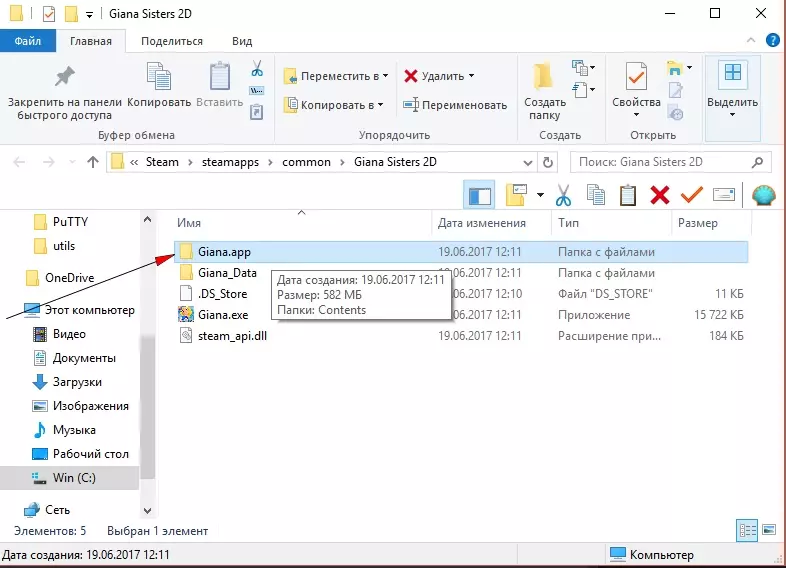
Task: Open the Файл menu tab
Action: point(28,41)
